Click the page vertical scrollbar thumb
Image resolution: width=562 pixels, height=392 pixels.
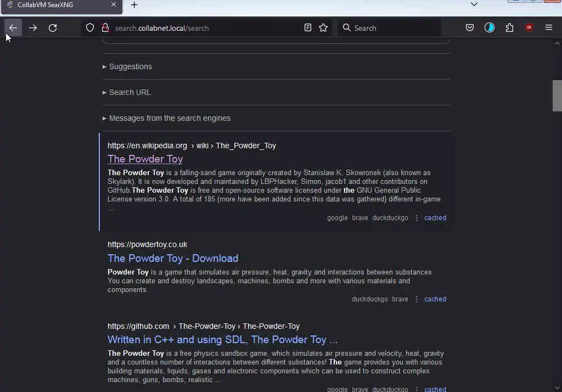(x=557, y=96)
